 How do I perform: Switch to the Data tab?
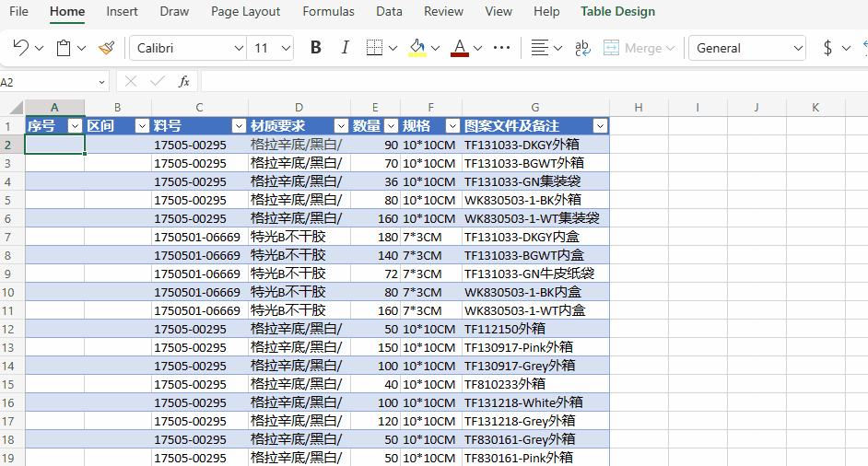[x=389, y=12]
